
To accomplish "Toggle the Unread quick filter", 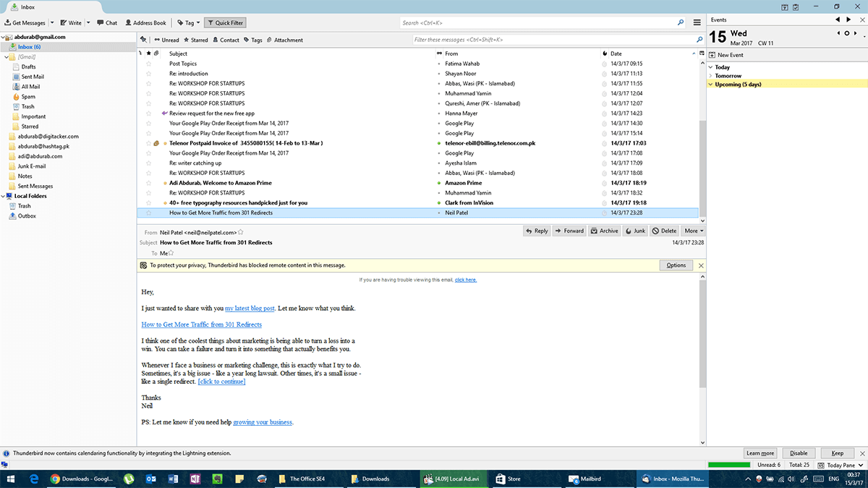I will coord(166,40).
